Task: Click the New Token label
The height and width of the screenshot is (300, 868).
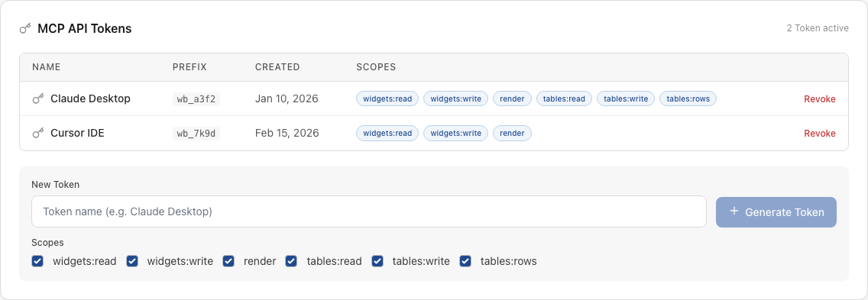Action: (x=55, y=184)
